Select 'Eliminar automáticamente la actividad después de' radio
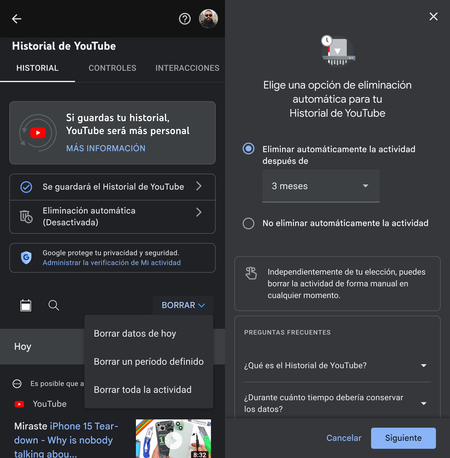The height and width of the screenshot is (458, 450). [248, 149]
